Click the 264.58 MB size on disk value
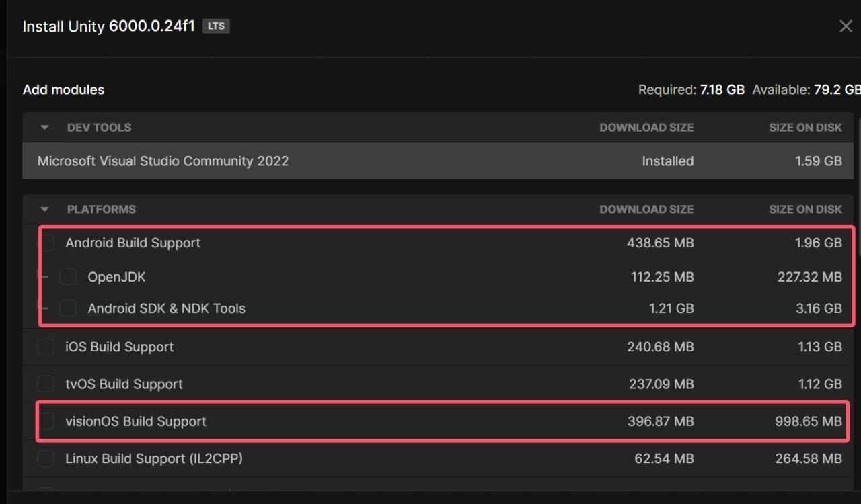This screenshot has height=504, width=861. pyautogui.click(x=809, y=459)
